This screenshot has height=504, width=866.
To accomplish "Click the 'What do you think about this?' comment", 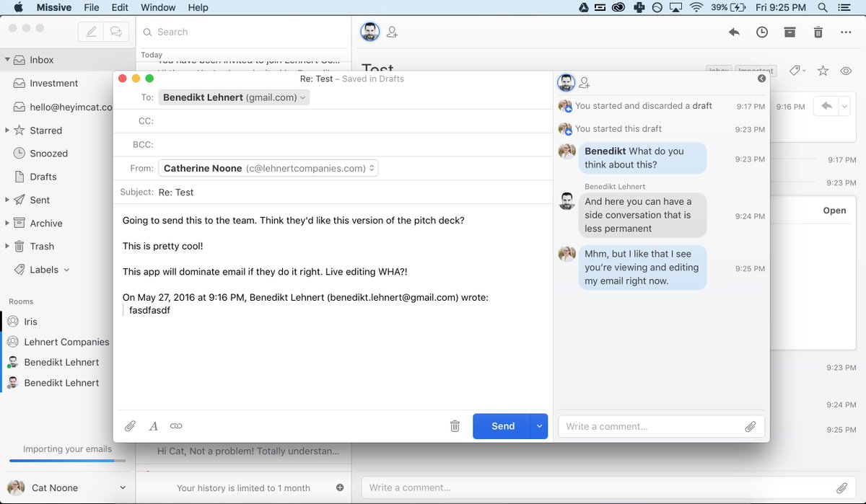I will pyautogui.click(x=642, y=158).
